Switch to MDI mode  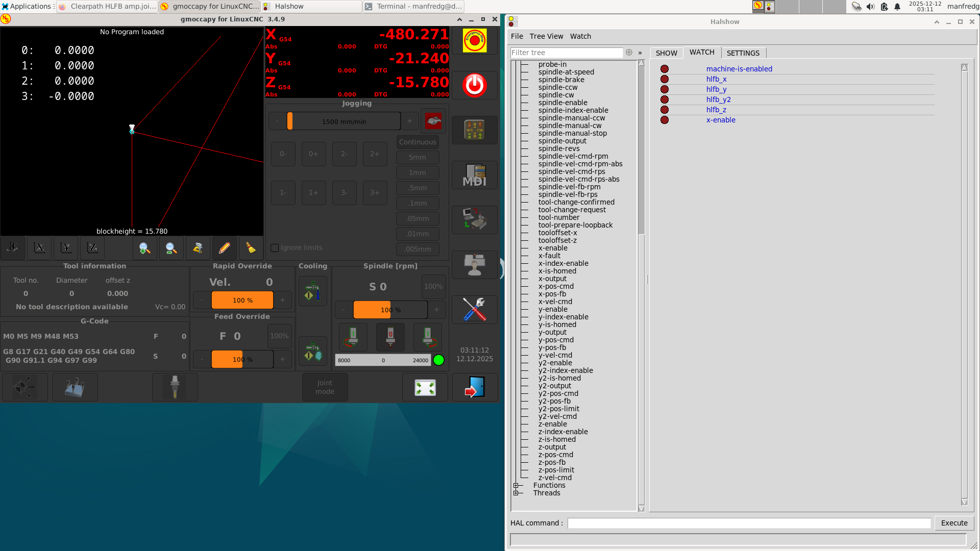coord(474,175)
